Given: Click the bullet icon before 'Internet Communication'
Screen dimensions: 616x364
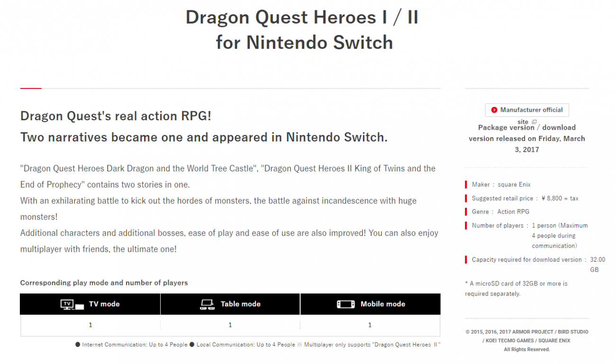Looking at the screenshot, I should point(78,345).
